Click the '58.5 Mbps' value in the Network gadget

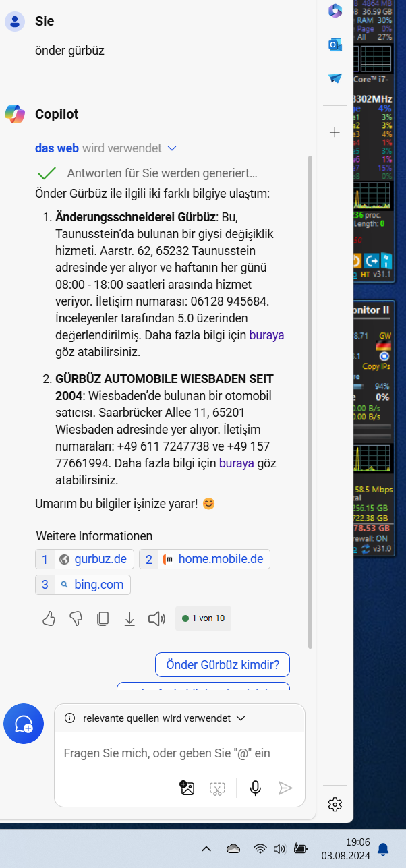pyautogui.click(x=374, y=488)
